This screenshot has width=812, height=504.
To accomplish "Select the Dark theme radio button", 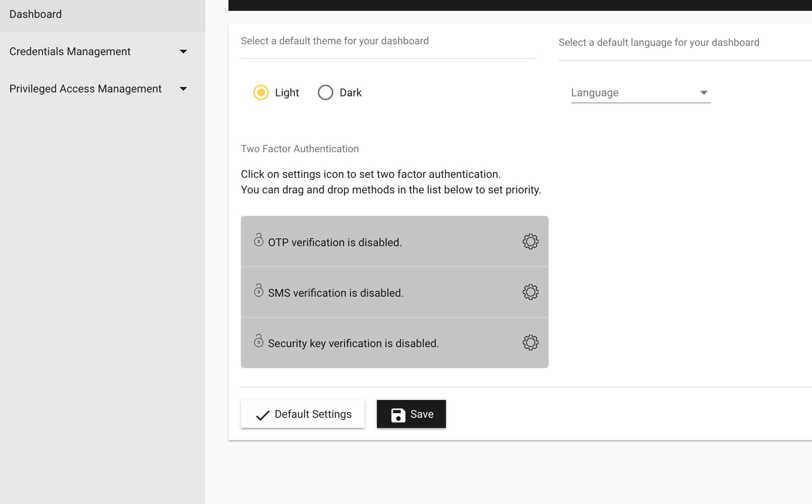I will point(326,92).
